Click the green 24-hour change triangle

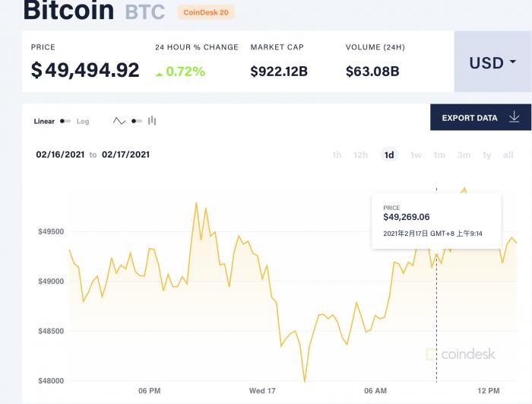[x=159, y=73]
